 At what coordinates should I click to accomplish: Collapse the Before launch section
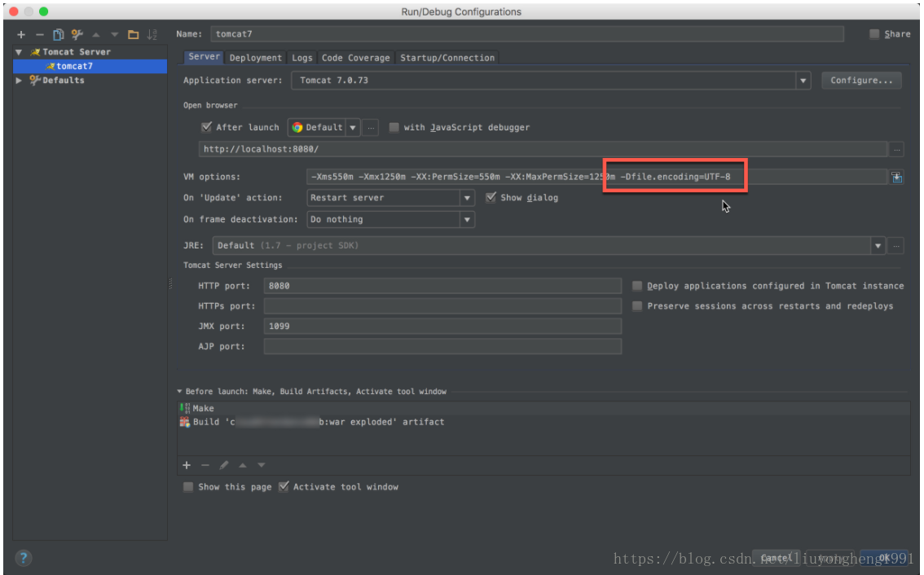(180, 391)
